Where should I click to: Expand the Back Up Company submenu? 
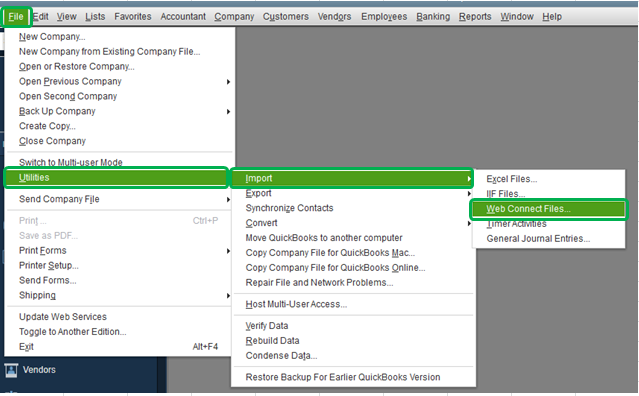coord(119,111)
